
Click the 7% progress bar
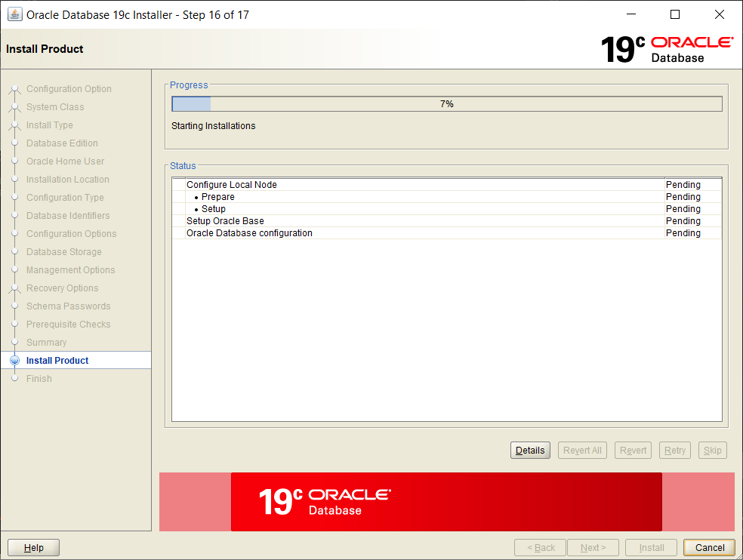[x=447, y=103]
